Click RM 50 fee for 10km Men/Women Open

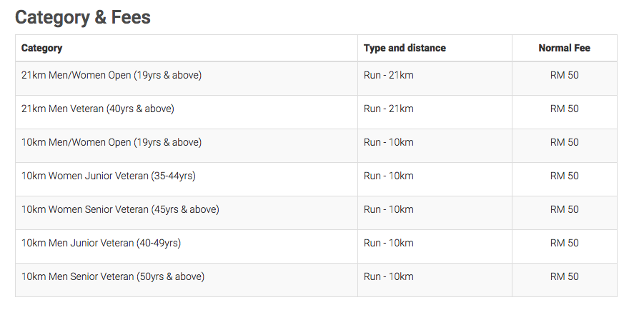click(565, 142)
